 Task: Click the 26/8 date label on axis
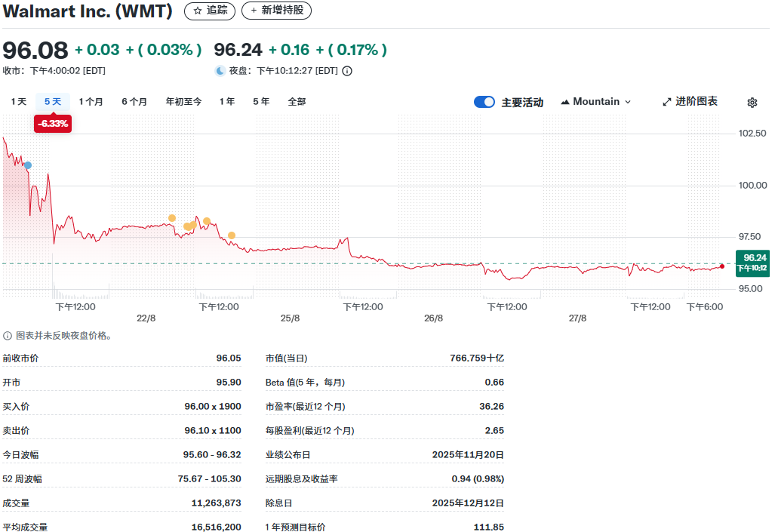[x=433, y=318]
